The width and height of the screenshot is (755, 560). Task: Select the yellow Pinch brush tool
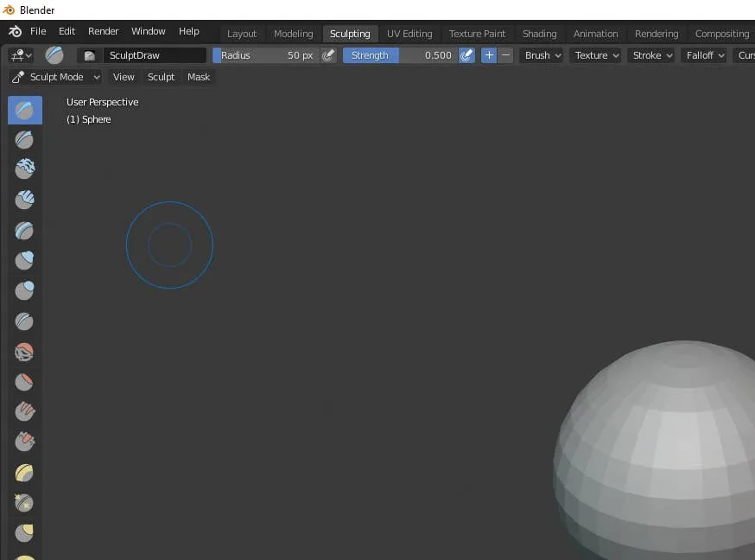tap(24, 473)
